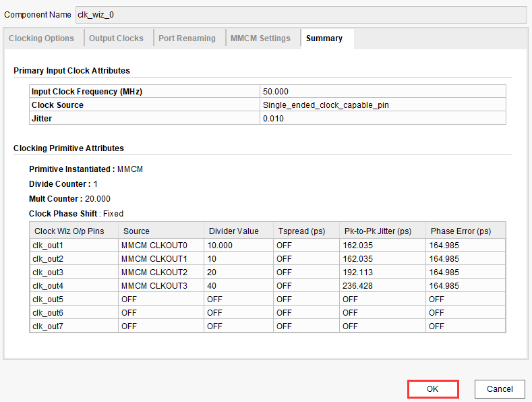532x402 pixels.
Task: Select the Single_ended_clock_capable_pin value
Action: pos(383,105)
